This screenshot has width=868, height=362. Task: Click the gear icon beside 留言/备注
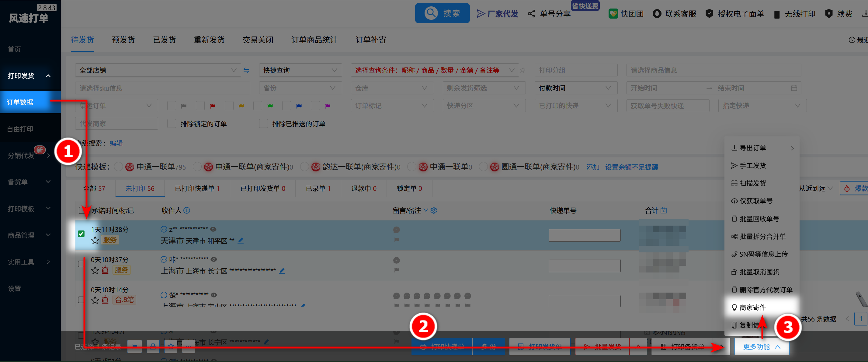point(434,210)
